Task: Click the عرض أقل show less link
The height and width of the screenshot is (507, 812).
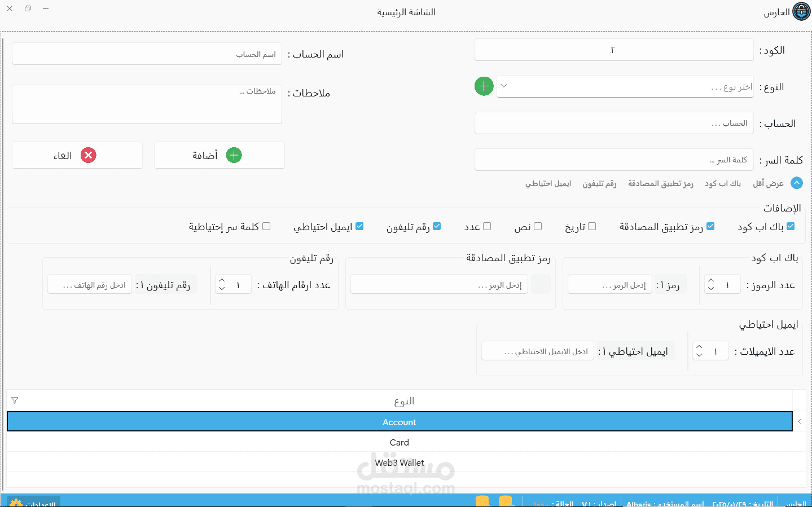Action: [768, 183]
